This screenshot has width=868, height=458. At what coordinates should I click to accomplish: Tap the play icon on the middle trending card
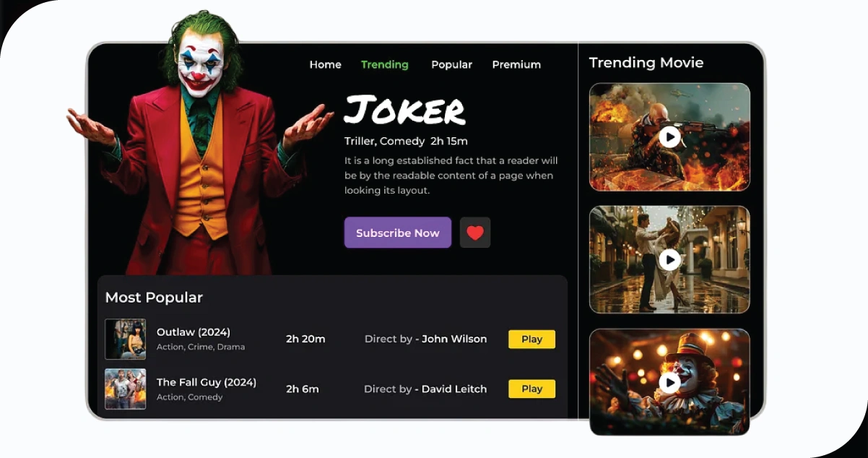(669, 259)
